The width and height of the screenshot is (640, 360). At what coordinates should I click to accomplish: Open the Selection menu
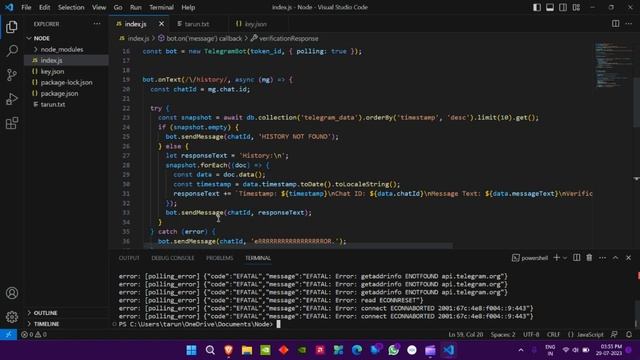(x=71, y=7)
